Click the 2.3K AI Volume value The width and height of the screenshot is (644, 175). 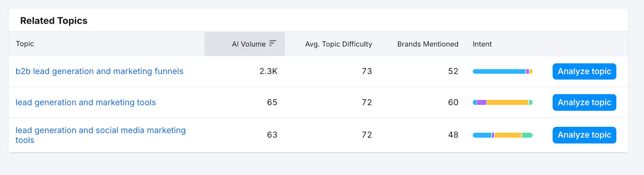click(x=268, y=71)
